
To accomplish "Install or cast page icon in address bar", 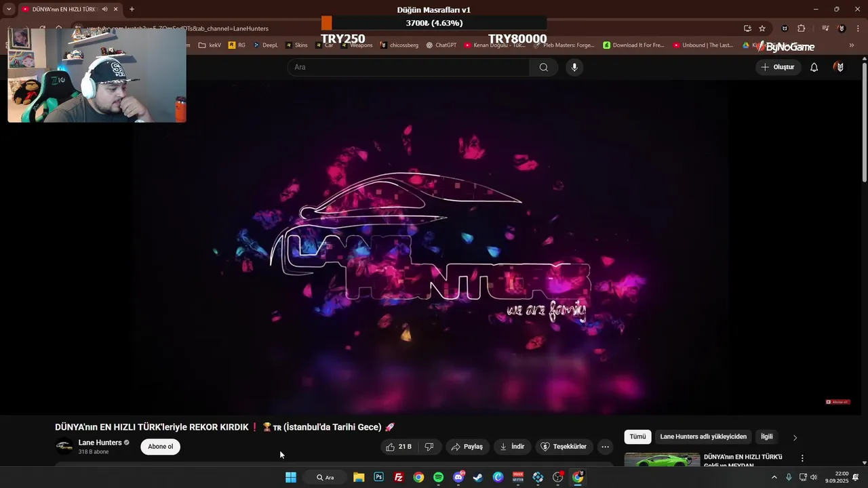I will coord(747,28).
